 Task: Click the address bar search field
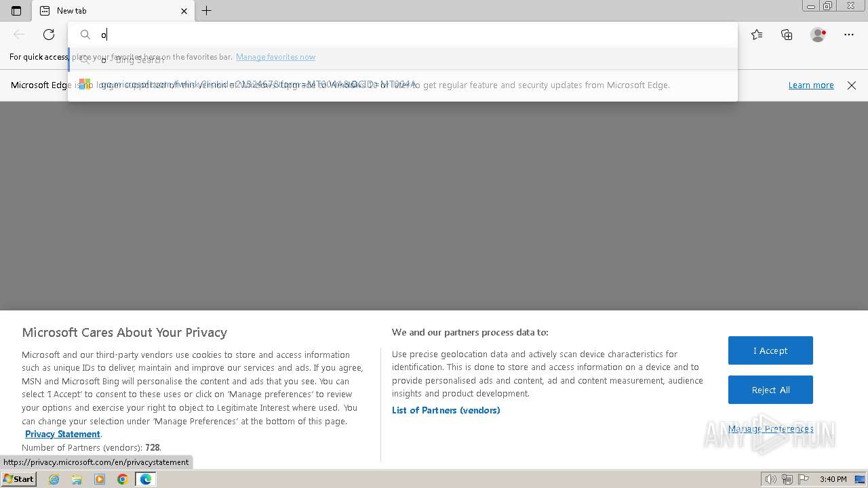tap(402, 35)
